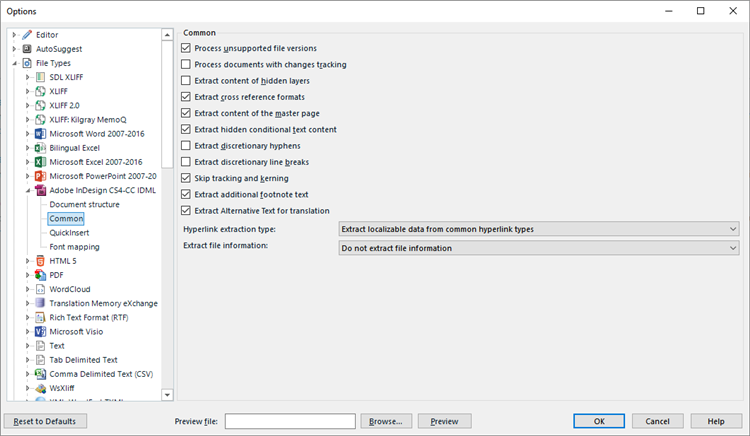Viewport: 750px width, 436px height.
Task: Expand the Microsoft Word 2007-2016 node
Action: (x=28, y=134)
